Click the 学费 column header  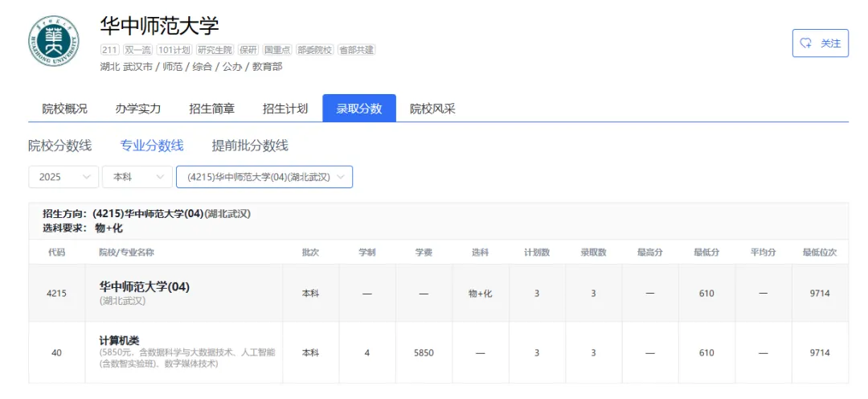tap(424, 252)
